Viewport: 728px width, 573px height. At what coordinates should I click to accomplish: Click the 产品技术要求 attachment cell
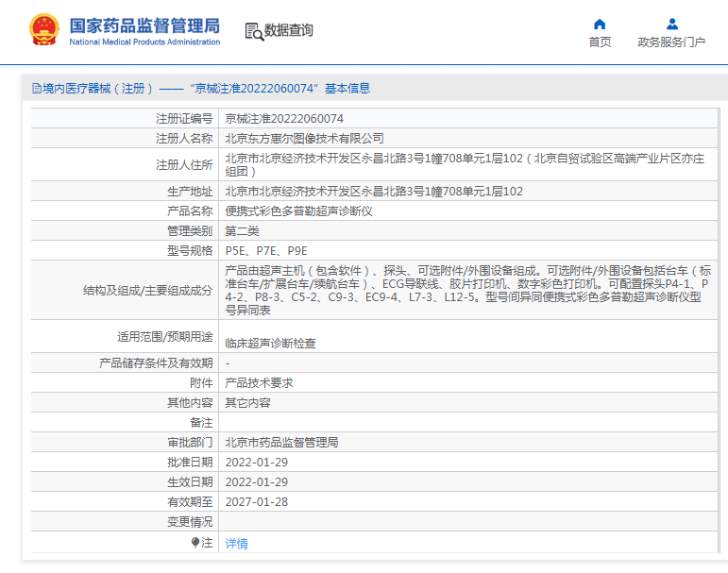259,382
